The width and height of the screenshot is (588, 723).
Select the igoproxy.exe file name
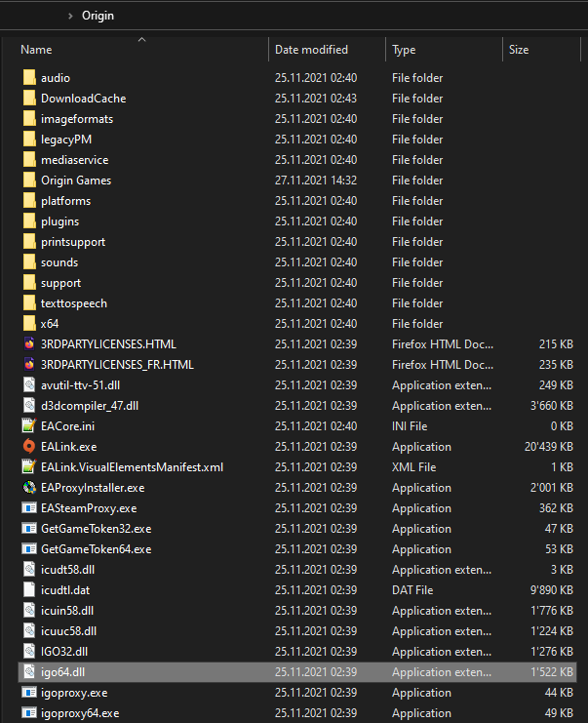pyautogui.click(x=74, y=693)
